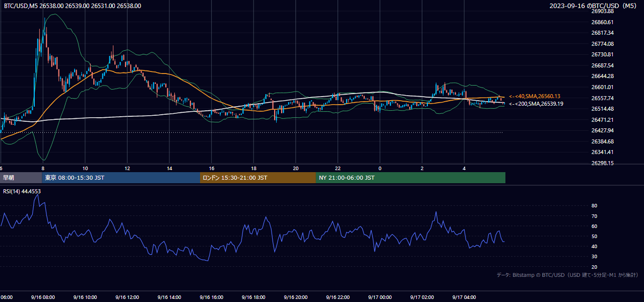Viewport: 644px width, 302px height.
Task: Click RSI axis level 40
Action: 594,246
